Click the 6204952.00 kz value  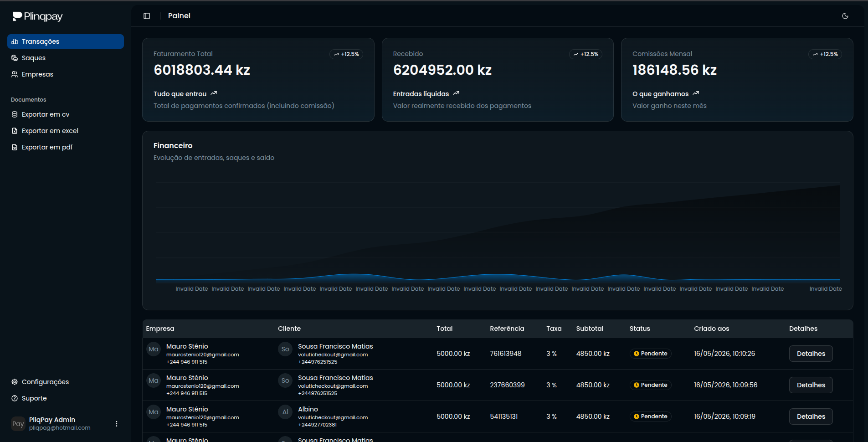(x=442, y=70)
